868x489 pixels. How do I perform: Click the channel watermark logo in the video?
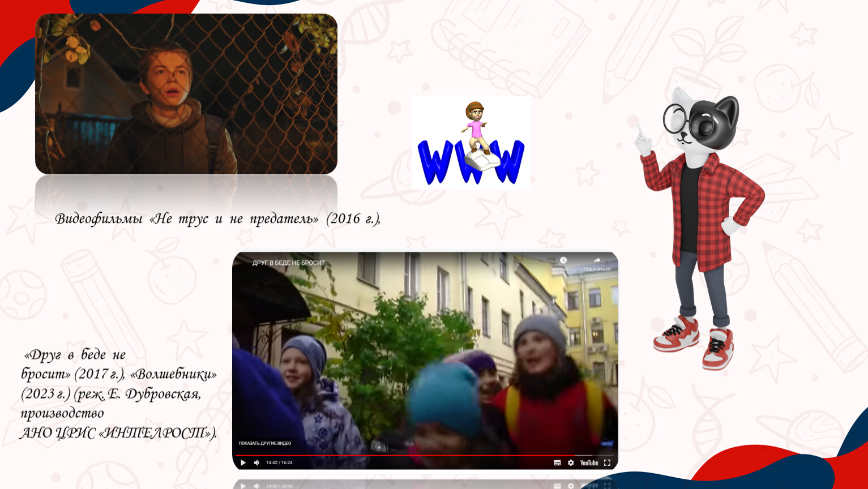(606, 444)
